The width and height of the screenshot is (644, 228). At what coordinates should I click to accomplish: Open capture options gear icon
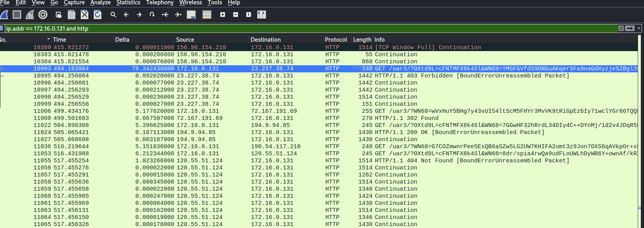pos(43,15)
